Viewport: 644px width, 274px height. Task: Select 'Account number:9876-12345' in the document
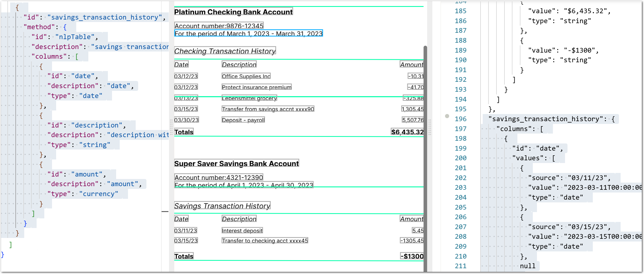[219, 26]
